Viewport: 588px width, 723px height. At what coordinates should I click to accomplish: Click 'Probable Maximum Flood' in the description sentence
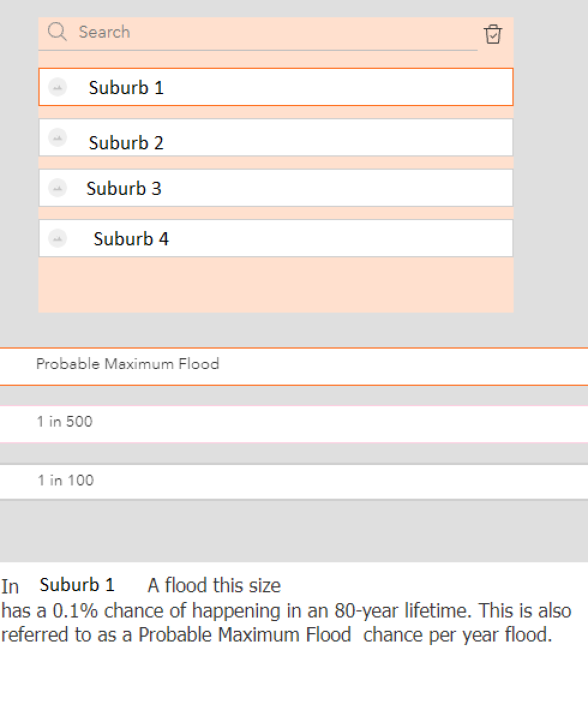point(245,635)
